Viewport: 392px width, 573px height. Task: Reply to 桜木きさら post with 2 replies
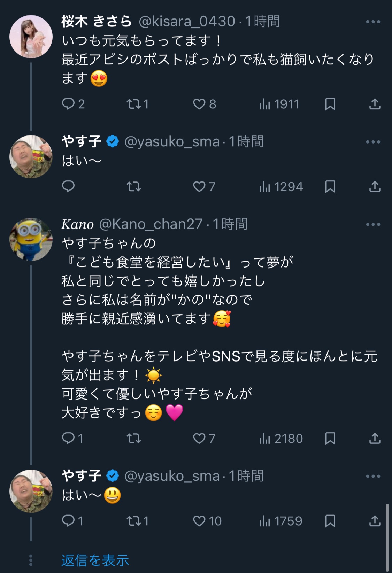tap(73, 104)
